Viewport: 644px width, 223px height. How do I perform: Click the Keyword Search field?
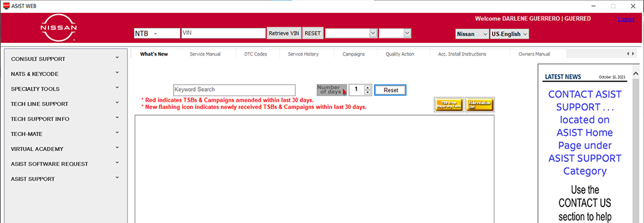[234, 90]
